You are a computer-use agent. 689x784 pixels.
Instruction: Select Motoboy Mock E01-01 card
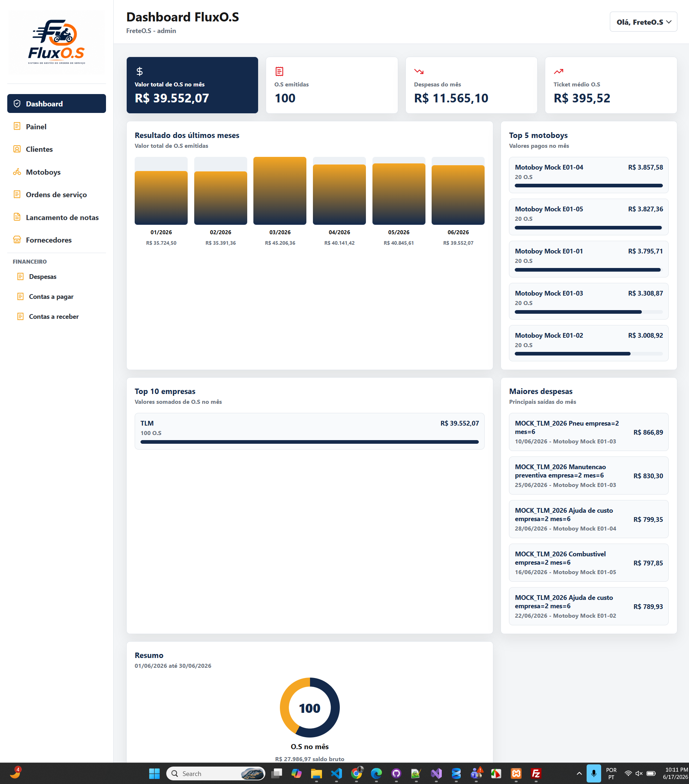click(588, 259)
